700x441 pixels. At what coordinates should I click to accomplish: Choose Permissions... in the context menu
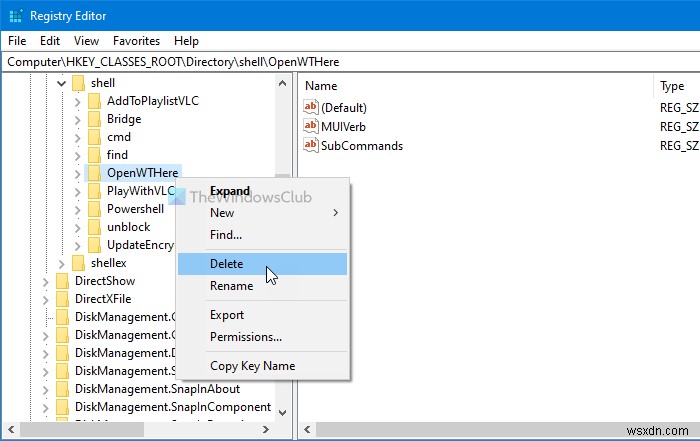[x=262, y=337]
